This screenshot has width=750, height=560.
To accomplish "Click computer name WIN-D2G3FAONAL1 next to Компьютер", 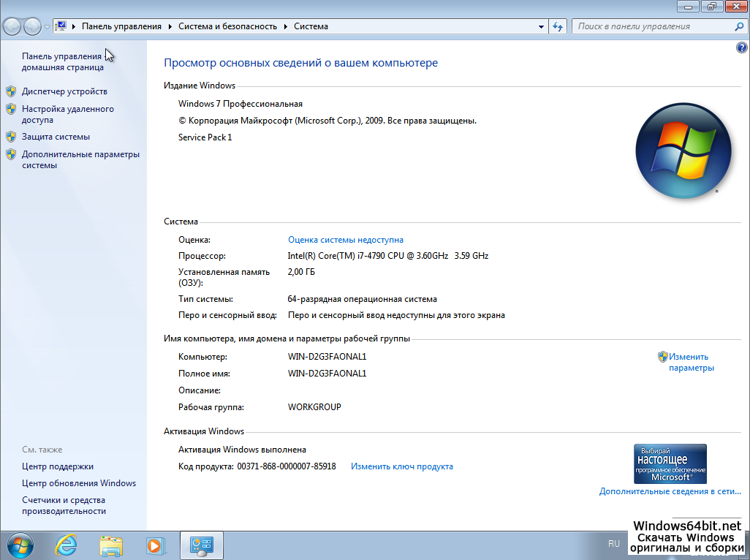I will pos(327,357).
